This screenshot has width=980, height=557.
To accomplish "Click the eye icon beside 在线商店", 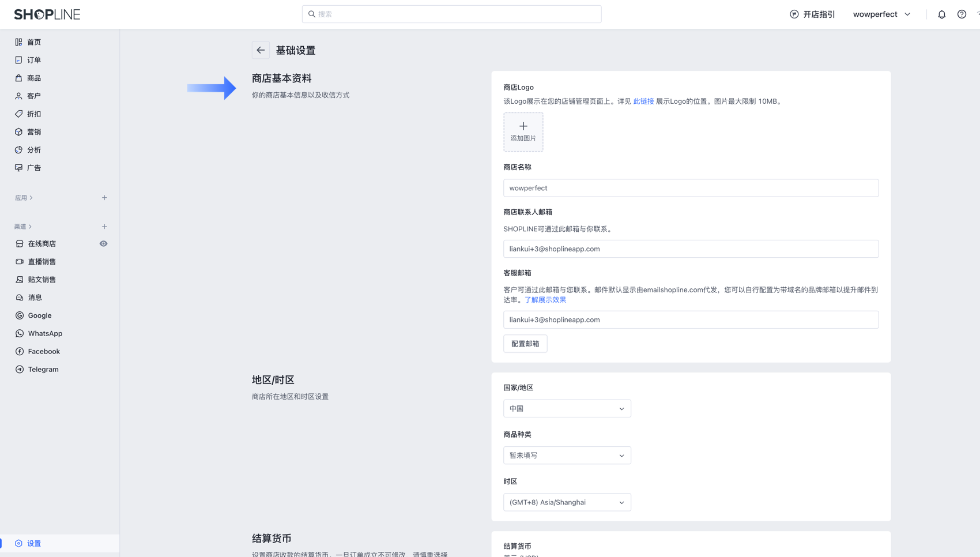I will coord(103,244).
